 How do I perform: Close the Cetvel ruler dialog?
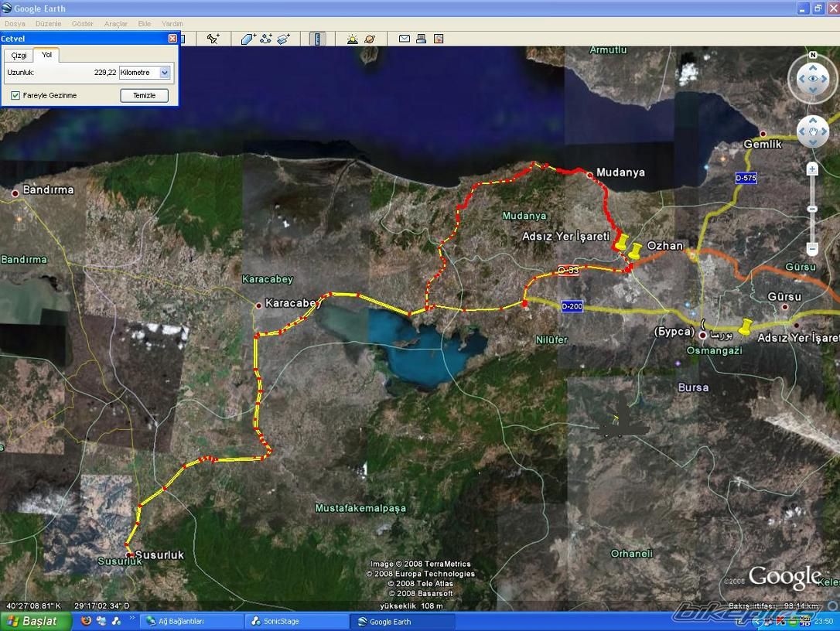coord(172,39)
